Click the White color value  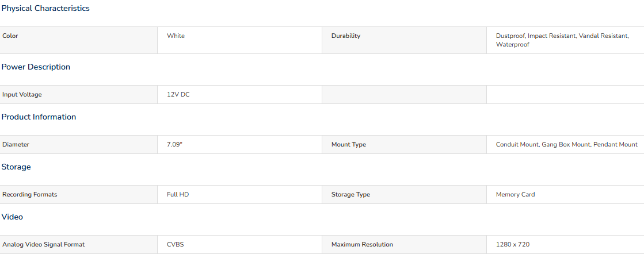pyautogui.click(x=176, y=36)
